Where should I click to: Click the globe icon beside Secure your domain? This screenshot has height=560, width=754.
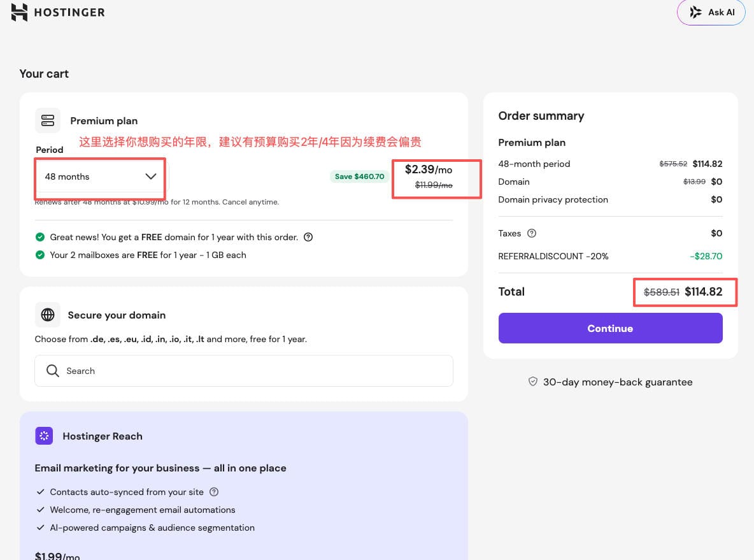[x=48, y=315]
